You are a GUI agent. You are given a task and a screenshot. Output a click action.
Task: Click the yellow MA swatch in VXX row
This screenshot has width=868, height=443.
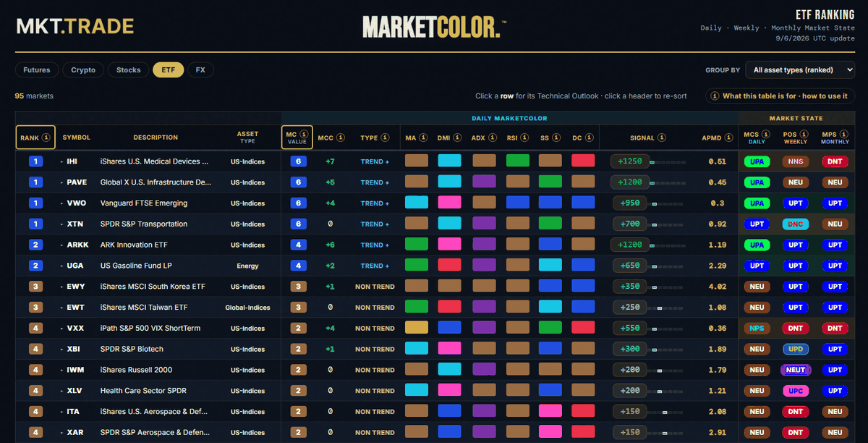coord(417,329)
